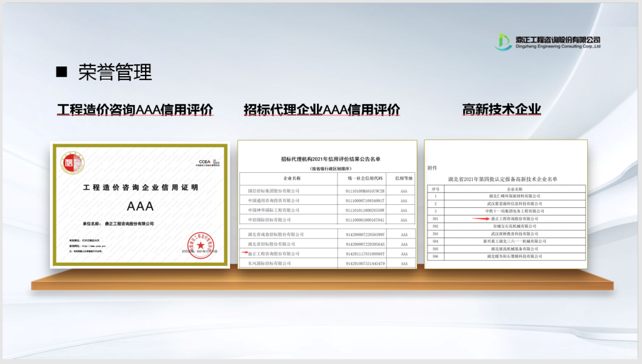The image size is (642, 364).
Task: Click the red arrow at row 591
Action: coord(481,219)
